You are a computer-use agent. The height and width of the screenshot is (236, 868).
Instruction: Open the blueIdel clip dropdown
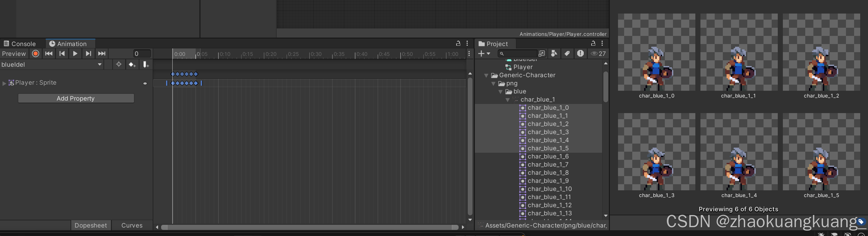pos(52,64)
